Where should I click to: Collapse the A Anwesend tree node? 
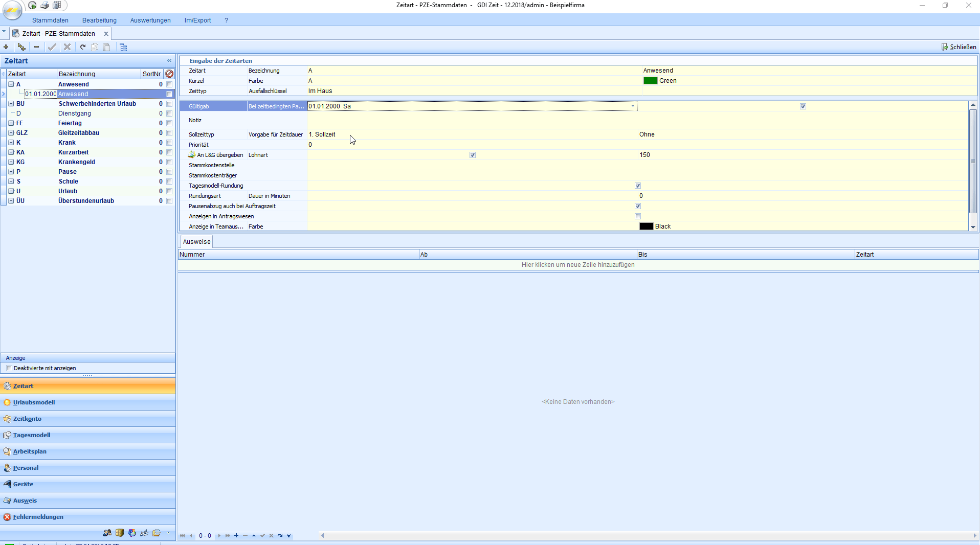[11, 84]
